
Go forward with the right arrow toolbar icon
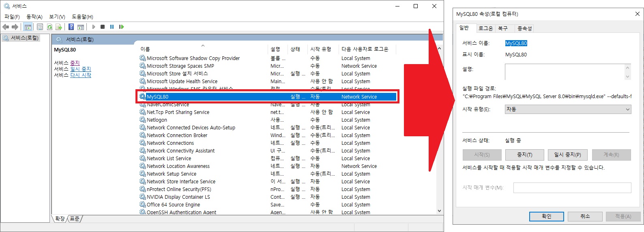tap(15, 27)
